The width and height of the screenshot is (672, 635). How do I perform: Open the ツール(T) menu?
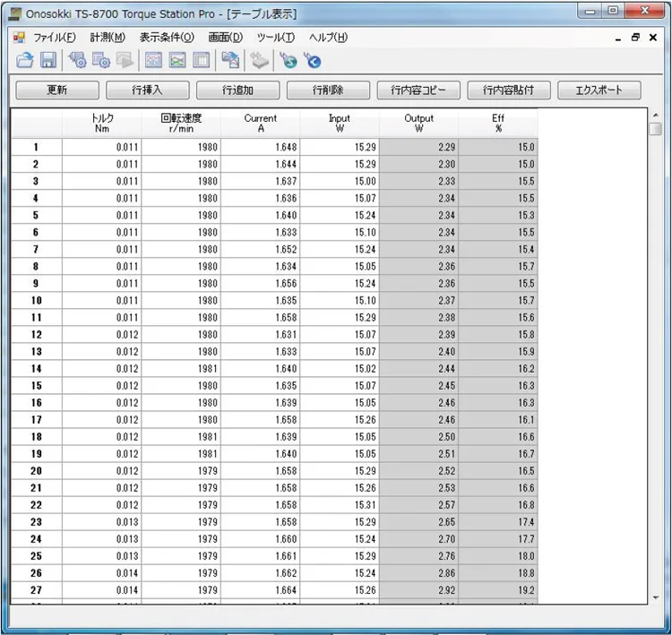(276, 38)
